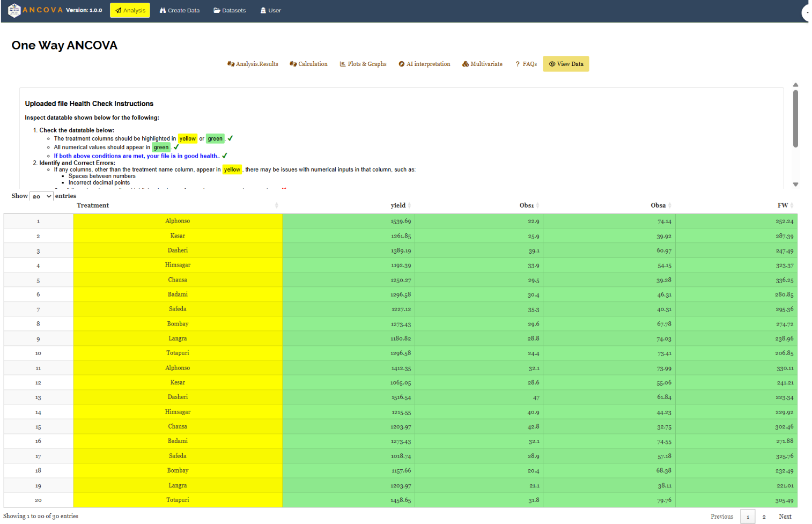Open the Analysis menu button
This screenshot has height=524, width=812.
pos(130,10)
